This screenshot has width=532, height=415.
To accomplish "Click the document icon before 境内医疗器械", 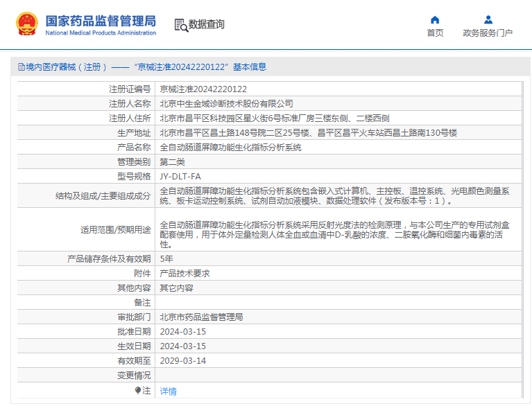I will [x=22, y=67].
